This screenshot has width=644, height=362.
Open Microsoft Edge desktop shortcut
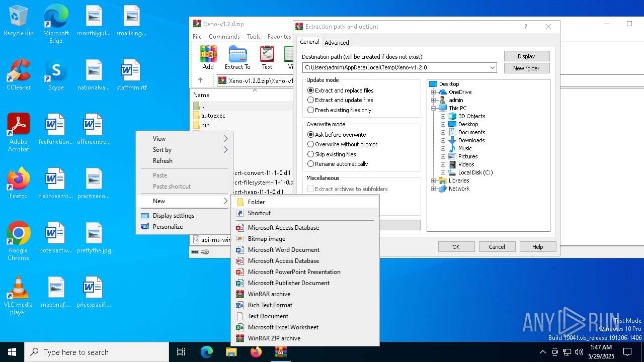coord(56,24)
